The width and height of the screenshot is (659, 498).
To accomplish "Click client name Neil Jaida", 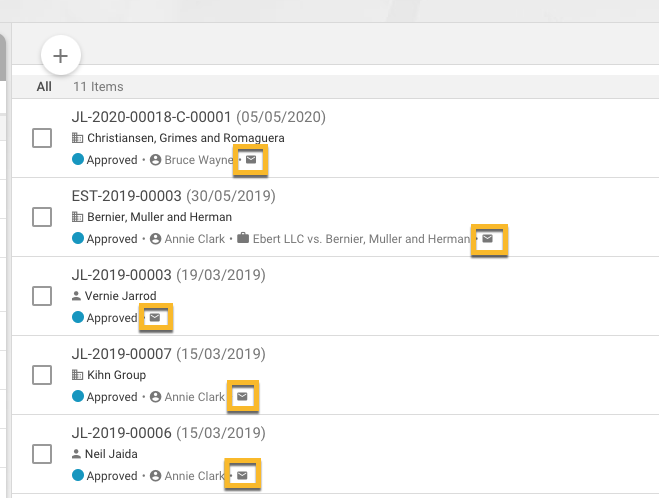I will (111, 454).
